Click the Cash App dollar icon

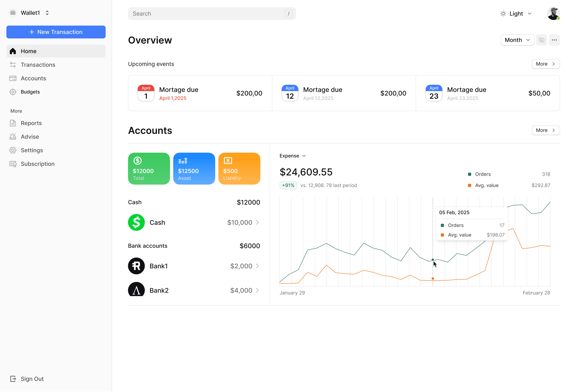pos(136,222)
